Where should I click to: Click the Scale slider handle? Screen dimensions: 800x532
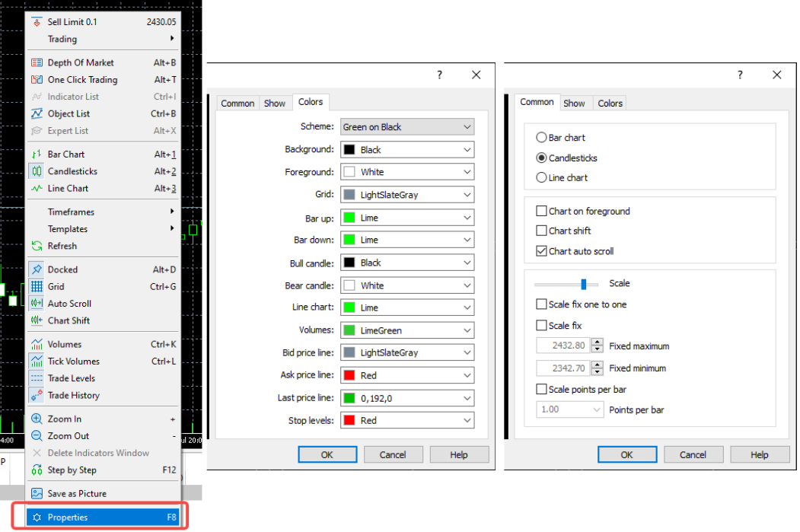(584, 284)
